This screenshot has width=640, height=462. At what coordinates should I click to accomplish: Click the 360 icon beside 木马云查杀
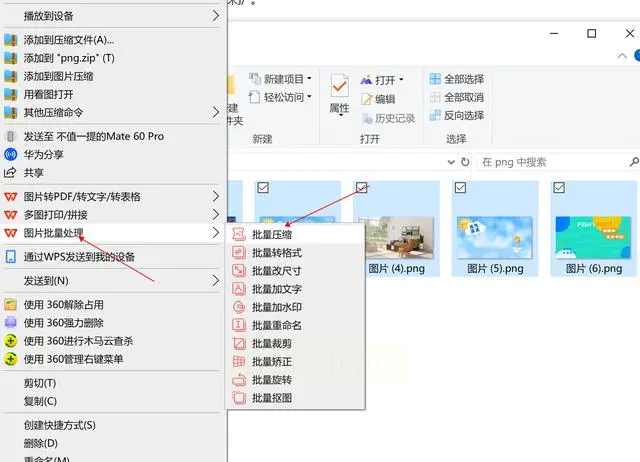[x=11, y=341]
